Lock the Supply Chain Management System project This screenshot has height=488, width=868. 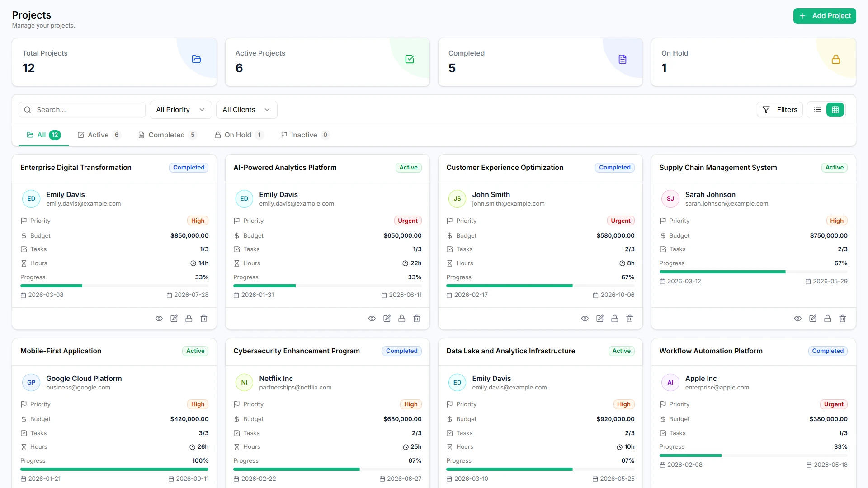coord(828,319)
